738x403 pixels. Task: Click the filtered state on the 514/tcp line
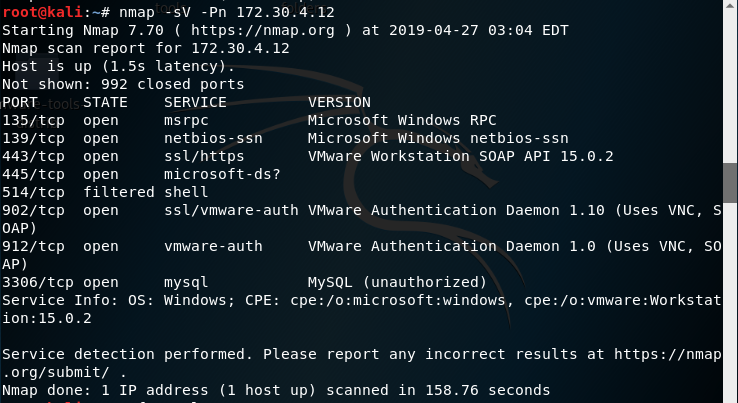tap(119, 192)
